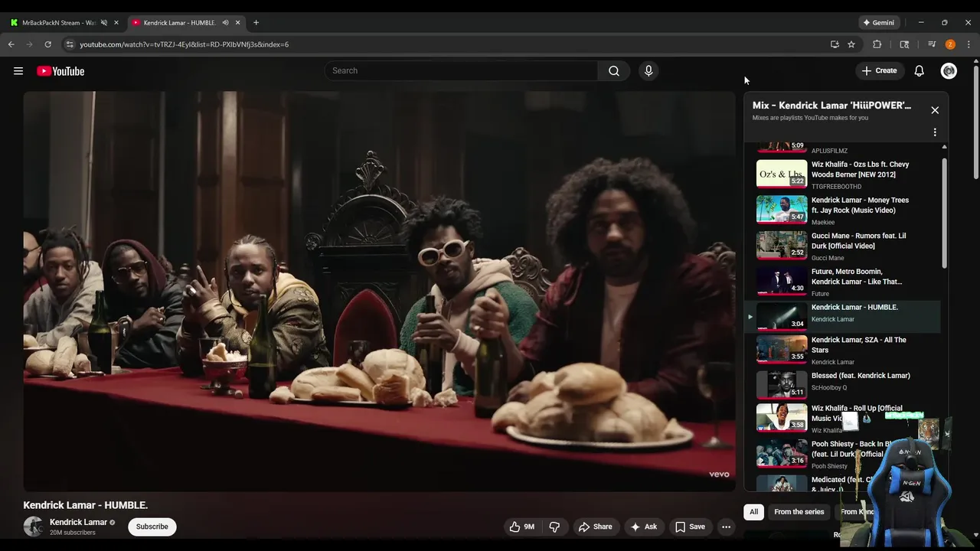Viewport: 980px width, 551px height.
Task: Select current HUMBLE. playlist entry
Action: click(x=842, y=316)
